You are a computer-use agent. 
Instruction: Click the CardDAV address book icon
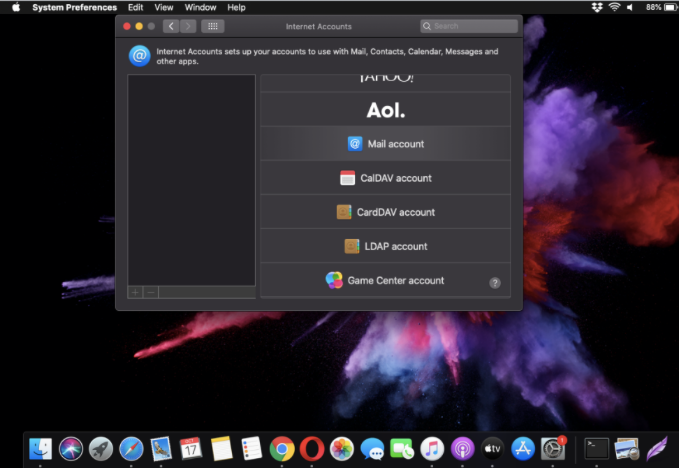[x=344, y=212]
